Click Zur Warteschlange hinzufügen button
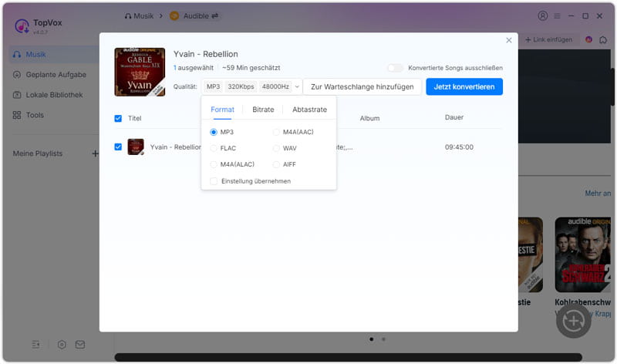The width and height of the screenshot is (617, 364). pos(362,86)
